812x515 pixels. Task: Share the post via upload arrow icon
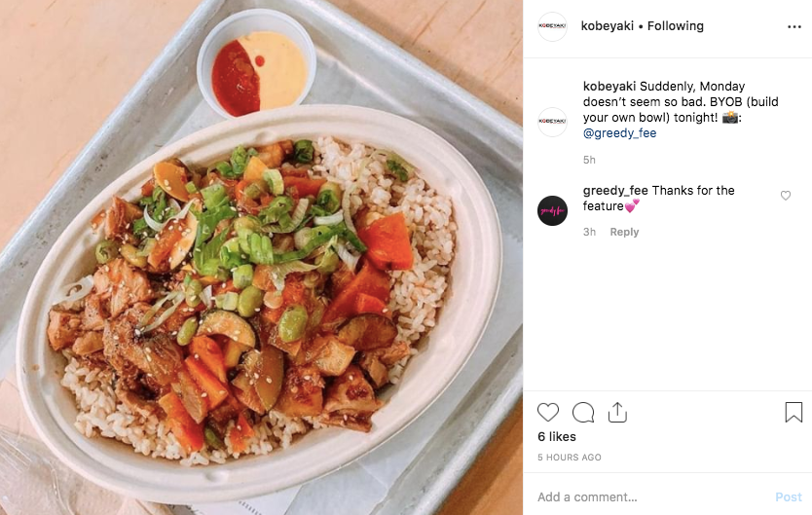617,413
